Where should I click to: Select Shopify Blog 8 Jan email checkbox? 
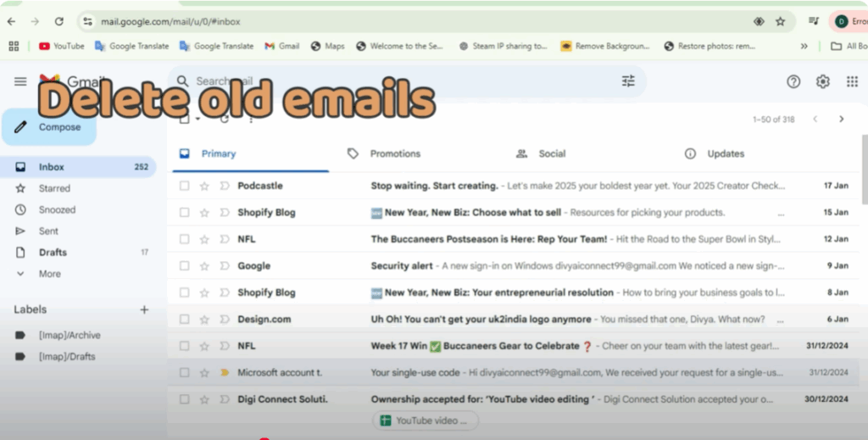[x=184, y=292]
